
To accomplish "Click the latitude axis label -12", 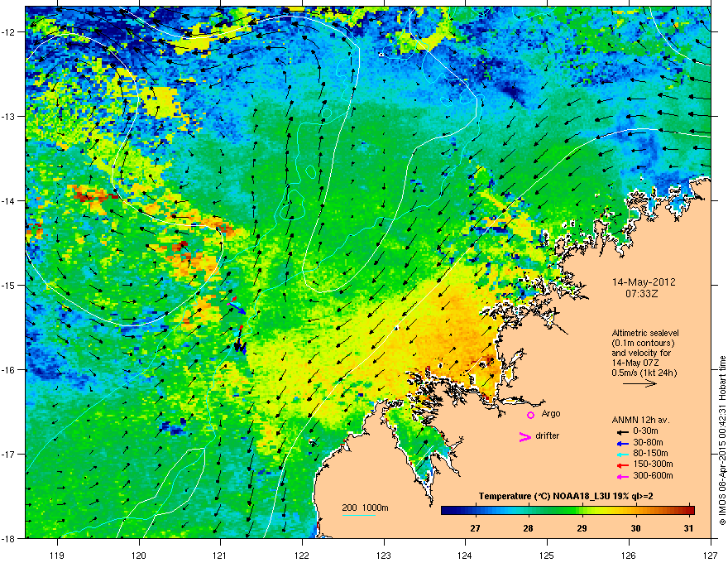I will click(x=9, y=32).
